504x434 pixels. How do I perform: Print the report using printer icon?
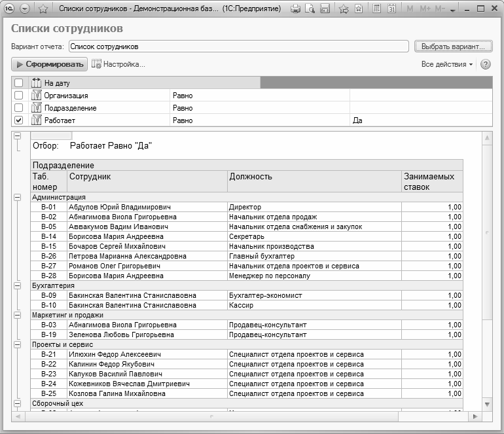[x=295, y=9]
